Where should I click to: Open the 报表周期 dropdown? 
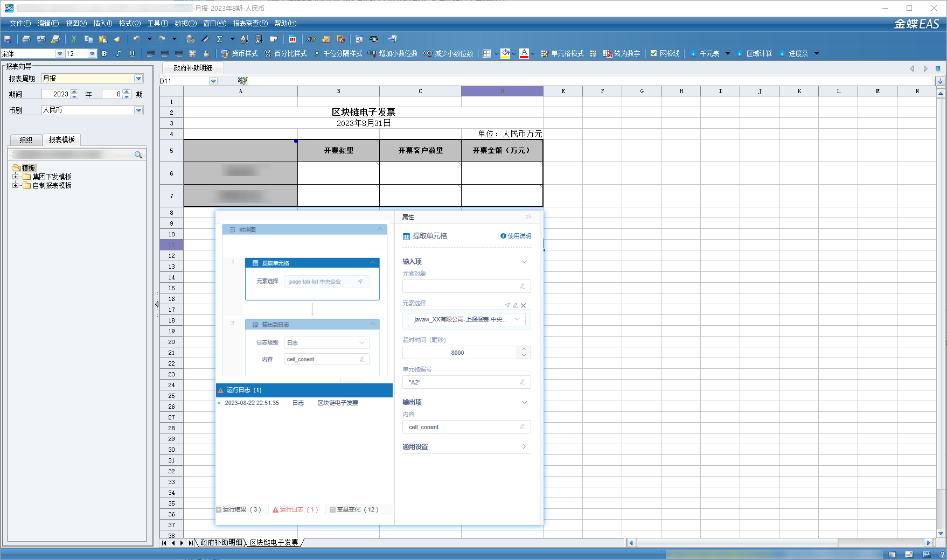tap(138, 79)
